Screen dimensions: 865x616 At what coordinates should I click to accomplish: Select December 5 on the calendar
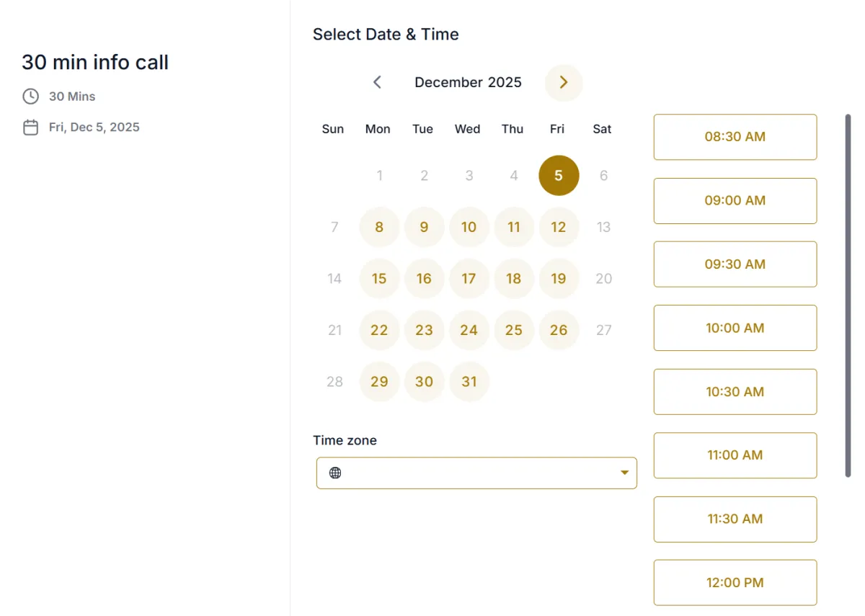pyautogui.click(x=559, y=175)
